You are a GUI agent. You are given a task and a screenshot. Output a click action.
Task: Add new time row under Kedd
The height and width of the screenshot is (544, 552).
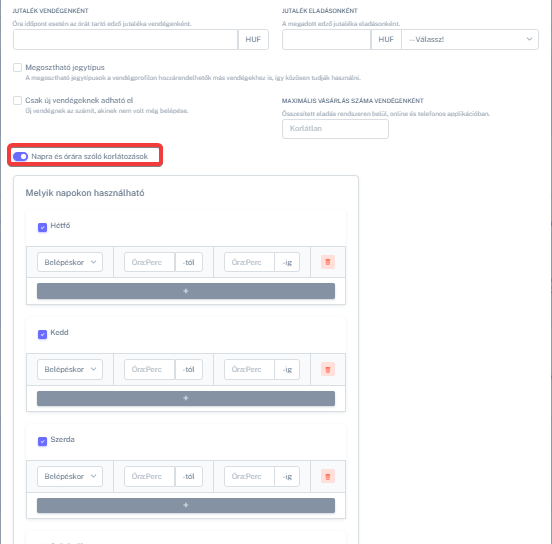186,398
